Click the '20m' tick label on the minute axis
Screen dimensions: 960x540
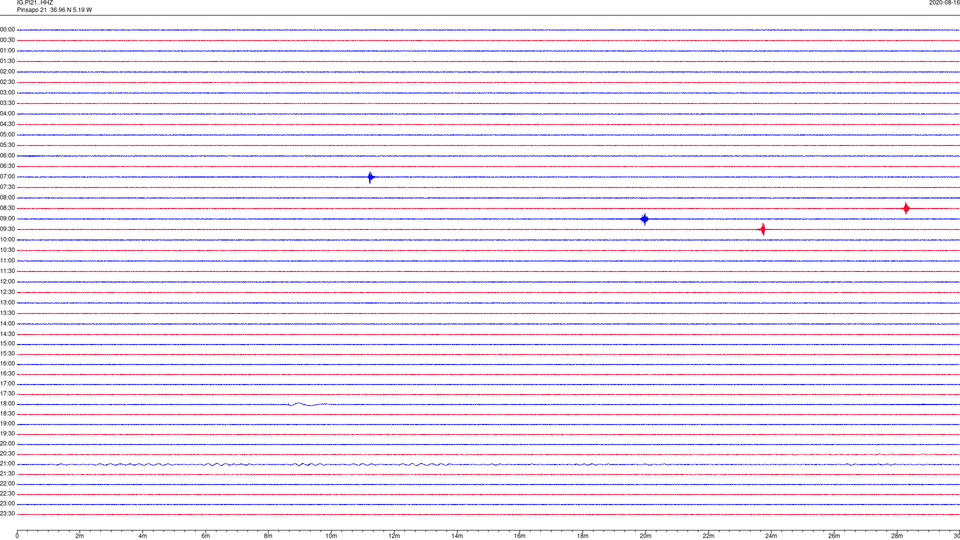coord(645,536)
